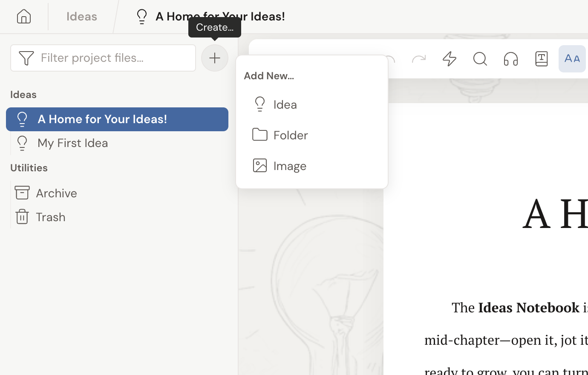Go to the home icon
This screenshot has width=588, height=375.
click(x=24, y=17)
